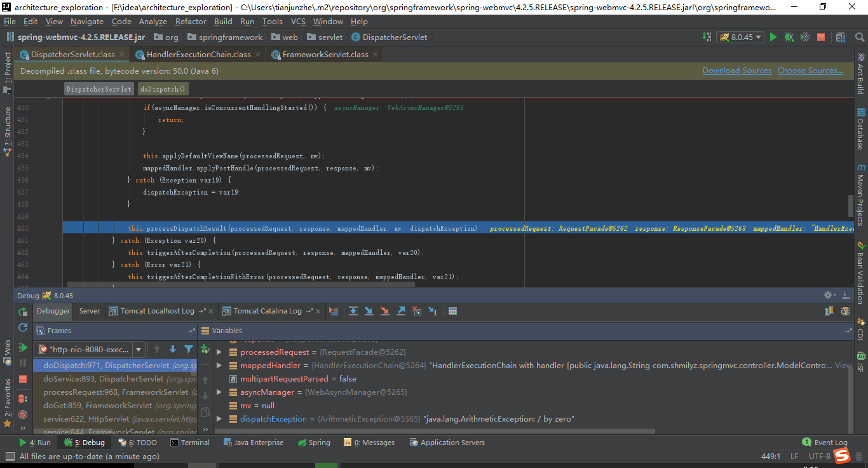Click the Sogou input taskbar icon

(842, 456)
